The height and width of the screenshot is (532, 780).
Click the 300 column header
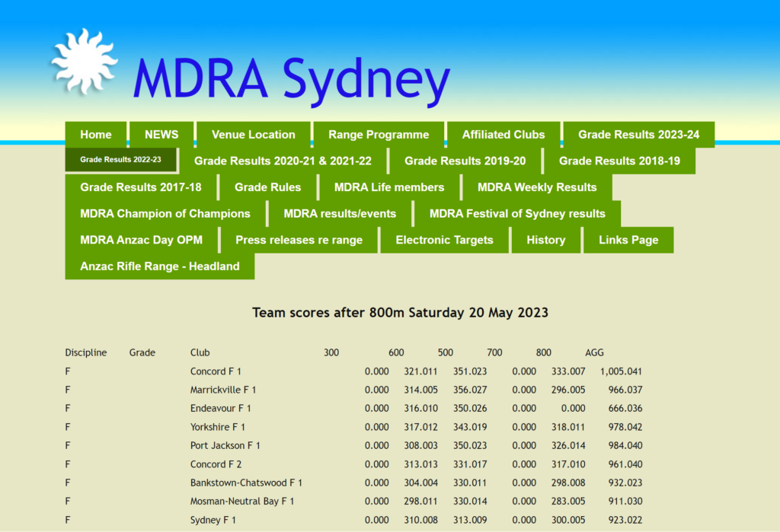click(331, 352)
